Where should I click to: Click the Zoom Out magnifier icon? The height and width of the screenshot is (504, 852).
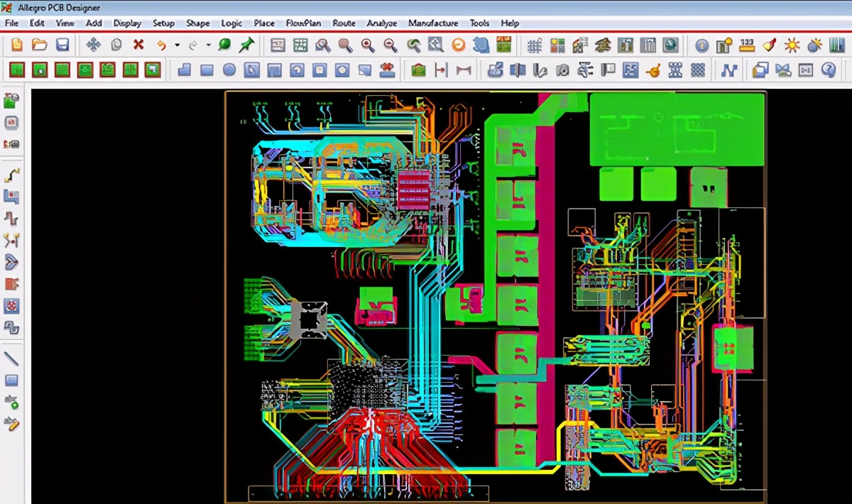click(x=390, y=45)
